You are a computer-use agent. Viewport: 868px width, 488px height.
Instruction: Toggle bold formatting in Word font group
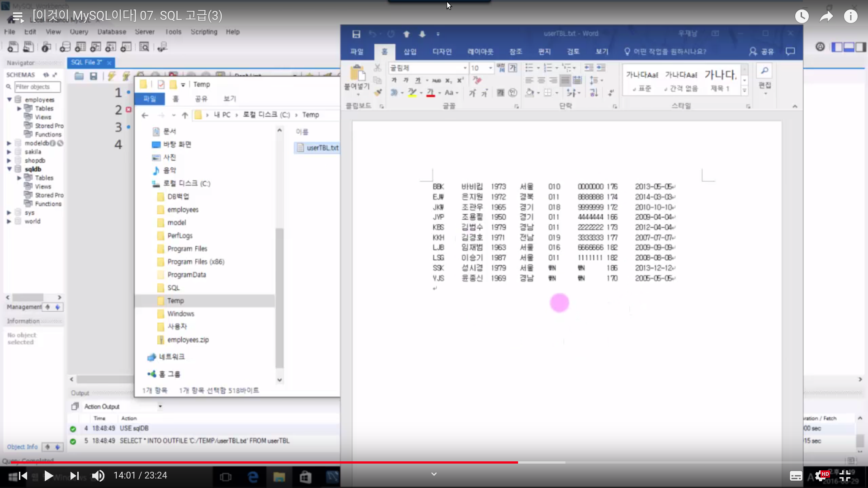pos(394,80)
